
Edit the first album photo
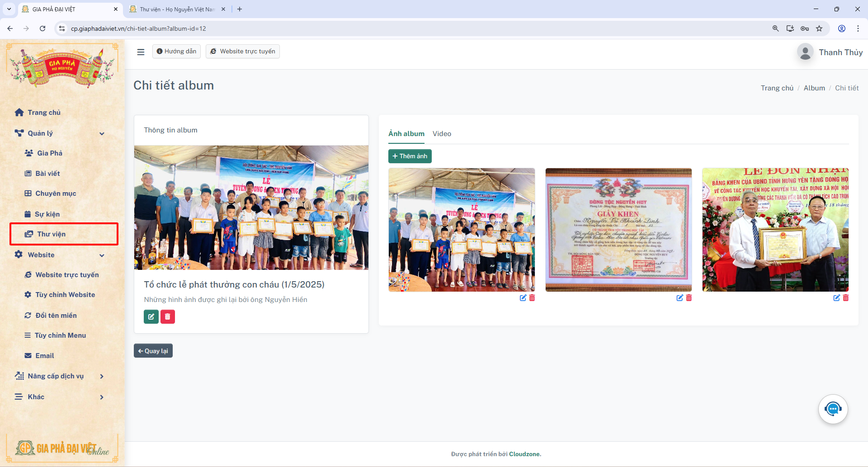coord(523,298)
